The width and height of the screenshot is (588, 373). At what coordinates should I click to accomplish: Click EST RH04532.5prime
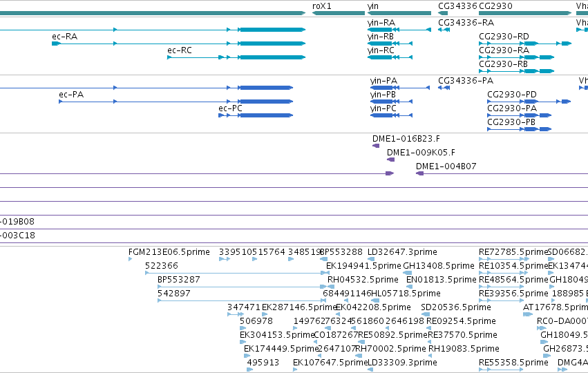(331, 287)
